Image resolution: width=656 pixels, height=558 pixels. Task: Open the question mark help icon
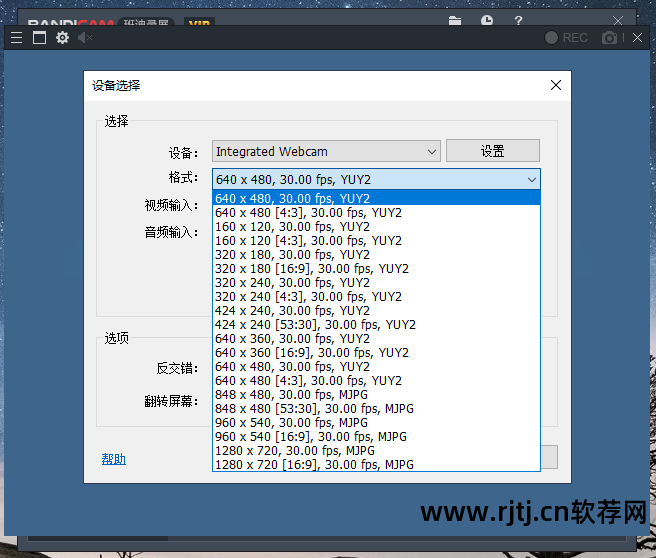(x=518, y=20)
